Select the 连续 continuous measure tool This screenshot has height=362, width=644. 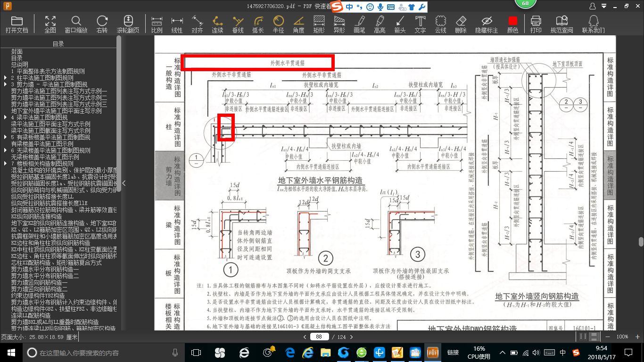point(217,24)
